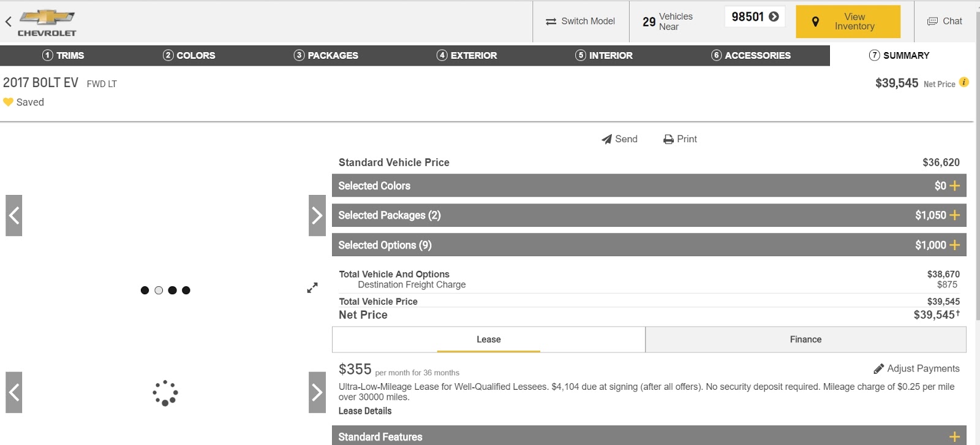This screenshot has width=980, height=445.
Task: Click the Saved heart icon
Action: [x=8, y=102]
